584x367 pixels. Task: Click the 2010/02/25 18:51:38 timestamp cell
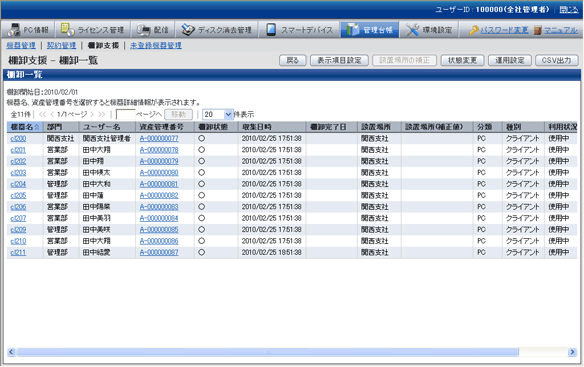pyautogui.click(x=272, y=253)
